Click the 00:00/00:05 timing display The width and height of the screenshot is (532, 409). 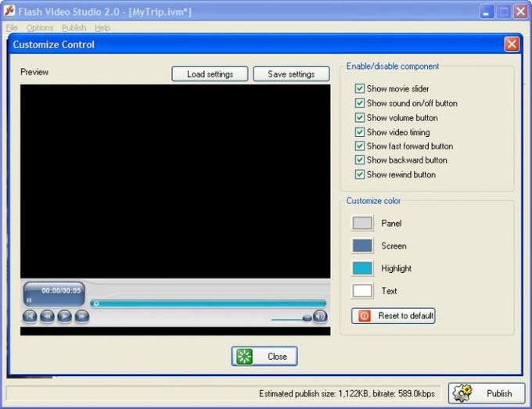click(61, 290)
